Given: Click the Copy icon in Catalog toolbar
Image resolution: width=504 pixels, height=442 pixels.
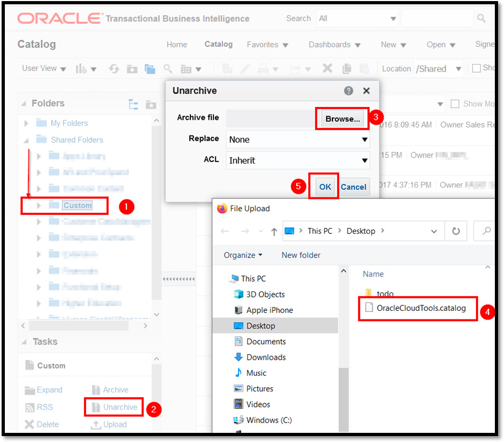Looking at the screenshot, I should coord(346,68).
